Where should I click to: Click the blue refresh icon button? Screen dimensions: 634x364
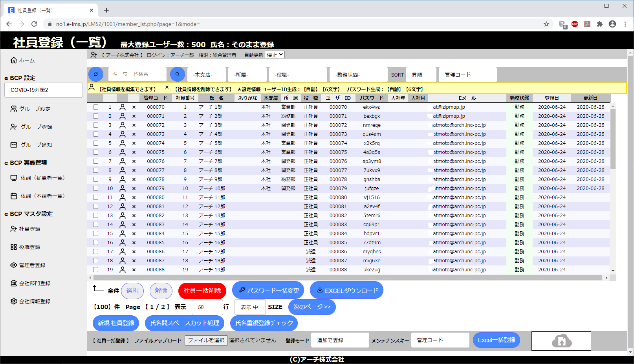pyautogui.click(x=96, y=74)
